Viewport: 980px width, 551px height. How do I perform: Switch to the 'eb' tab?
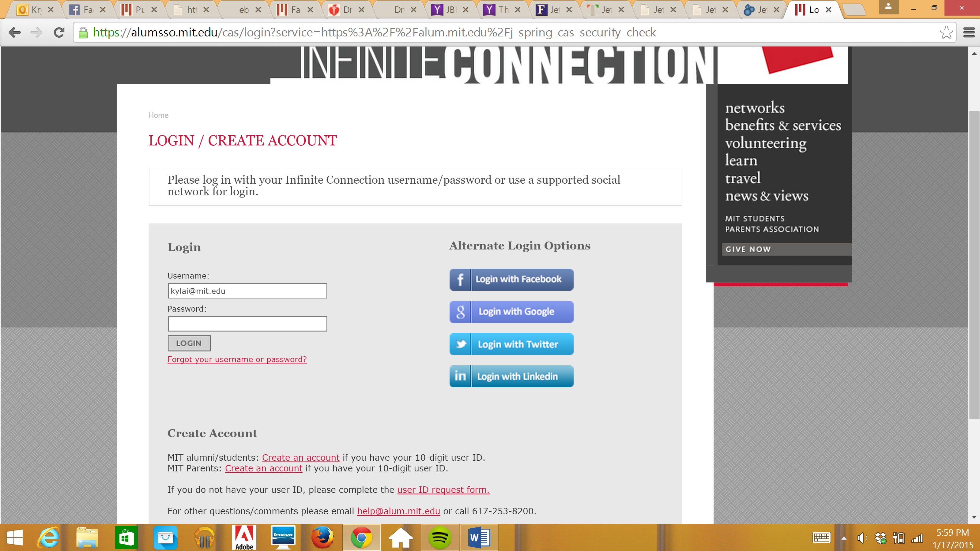point(243,9)
